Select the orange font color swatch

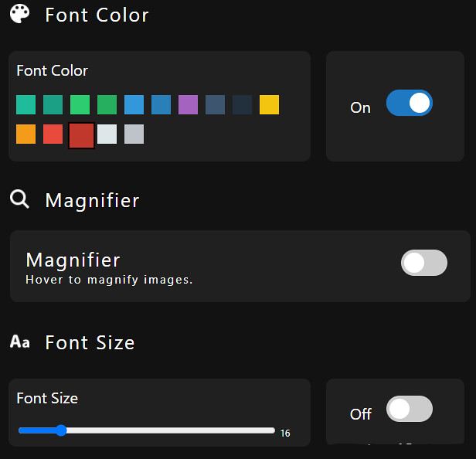25,134
